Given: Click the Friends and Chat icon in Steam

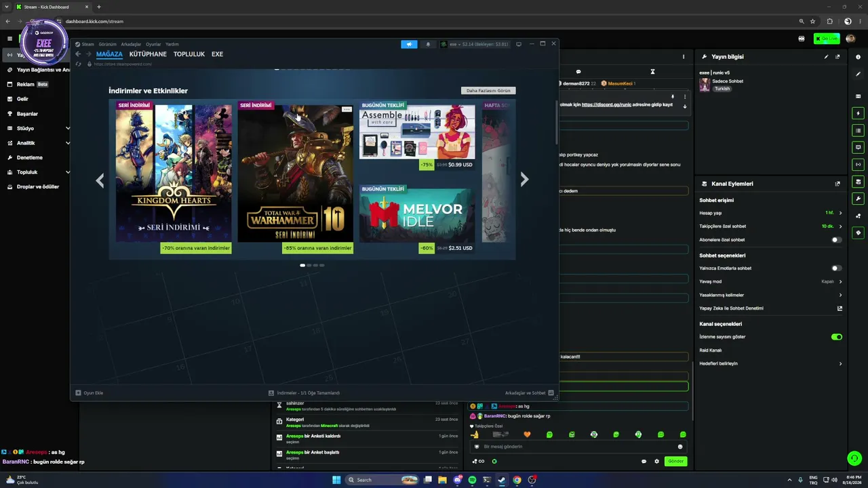Looking at the screenshot, I should pos(551,392).
